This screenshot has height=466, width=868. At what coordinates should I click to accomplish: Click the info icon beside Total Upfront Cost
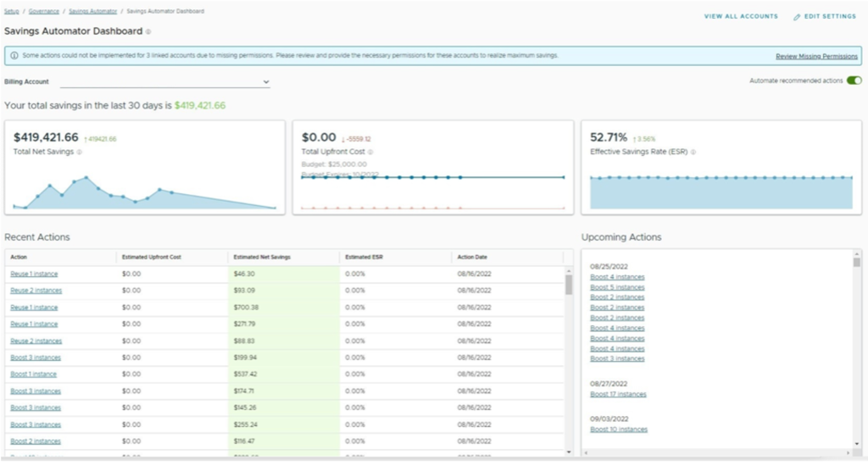370,153
